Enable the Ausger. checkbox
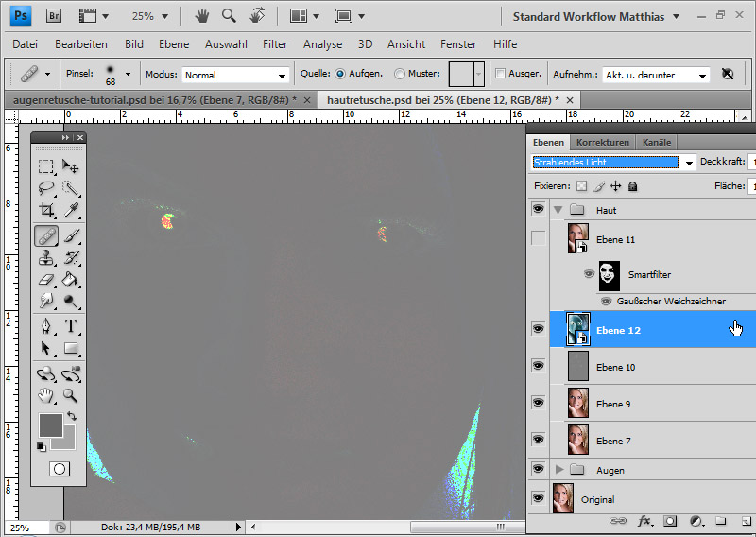756x537 pixels. coord(500,74)
